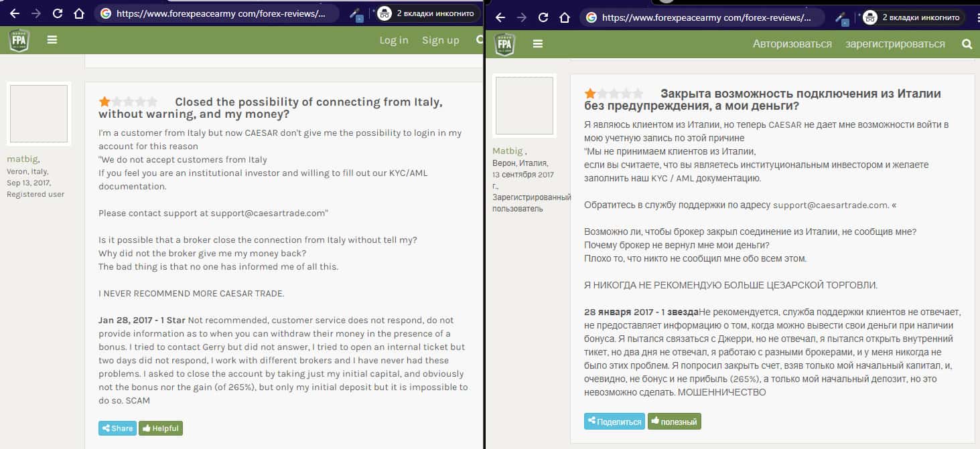The height and width of the screenshot is (449, 980).
Task: Open hamburger menu in left FPA window
Action: (52, 39)
